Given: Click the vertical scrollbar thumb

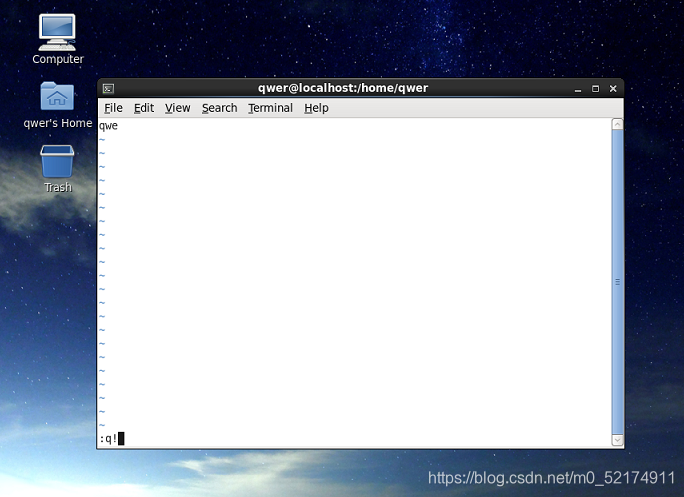Looking at the screenshot, I should tap(617, 282).
